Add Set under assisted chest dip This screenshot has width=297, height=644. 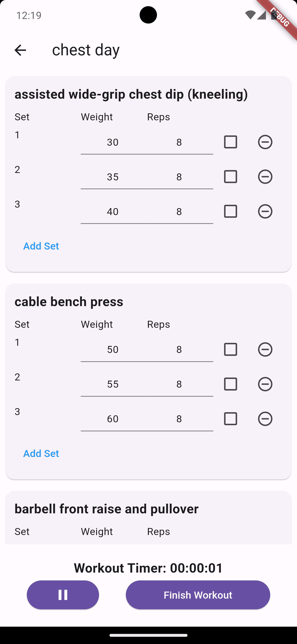point(41,246)
